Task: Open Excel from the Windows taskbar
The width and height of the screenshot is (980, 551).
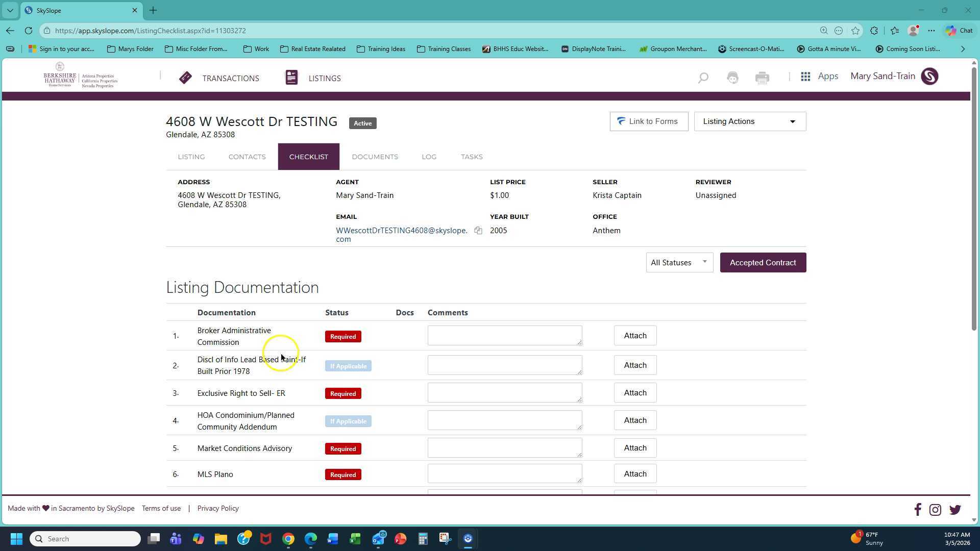Action: [355, 539]
